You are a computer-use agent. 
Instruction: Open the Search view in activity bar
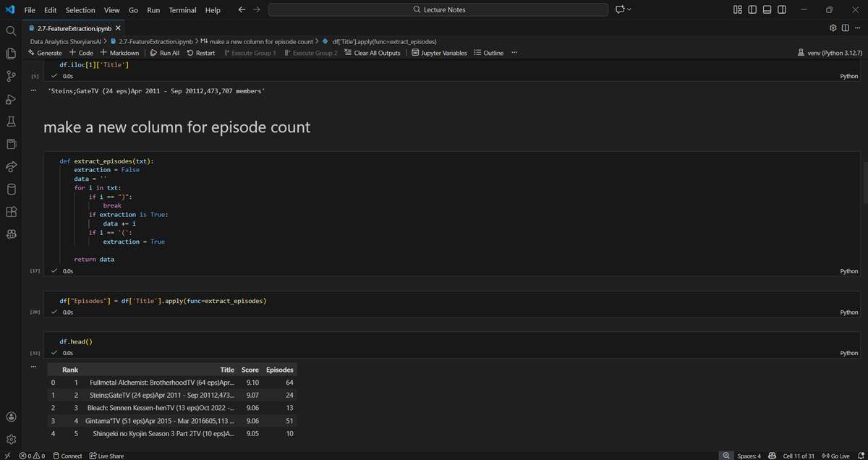(11, 31)
